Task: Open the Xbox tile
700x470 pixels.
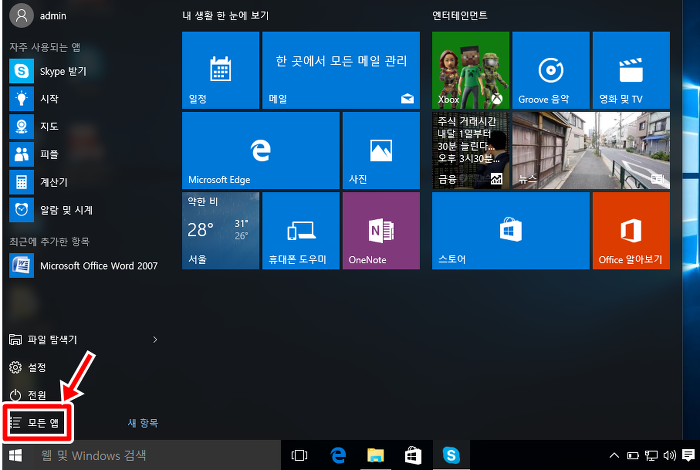Action: tap(471, 70)
